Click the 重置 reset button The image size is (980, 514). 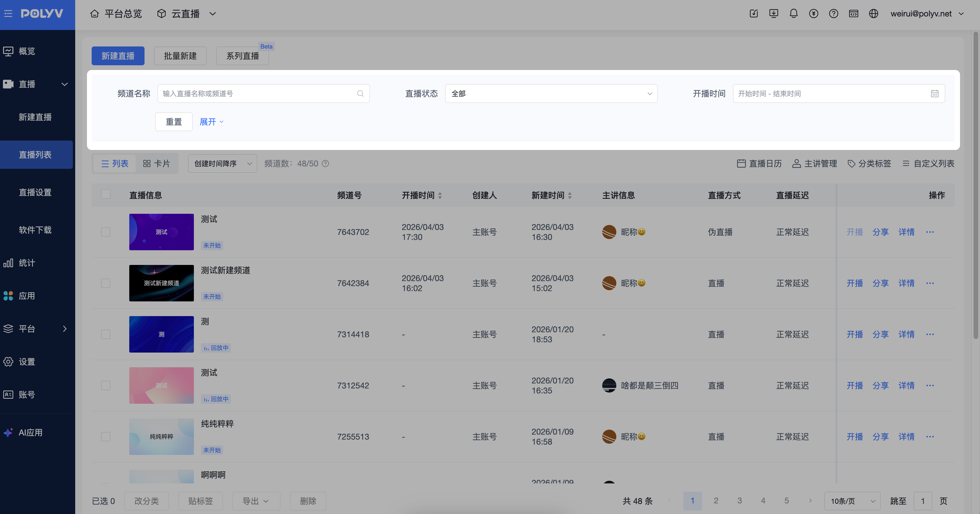click(x=174, y=122)
